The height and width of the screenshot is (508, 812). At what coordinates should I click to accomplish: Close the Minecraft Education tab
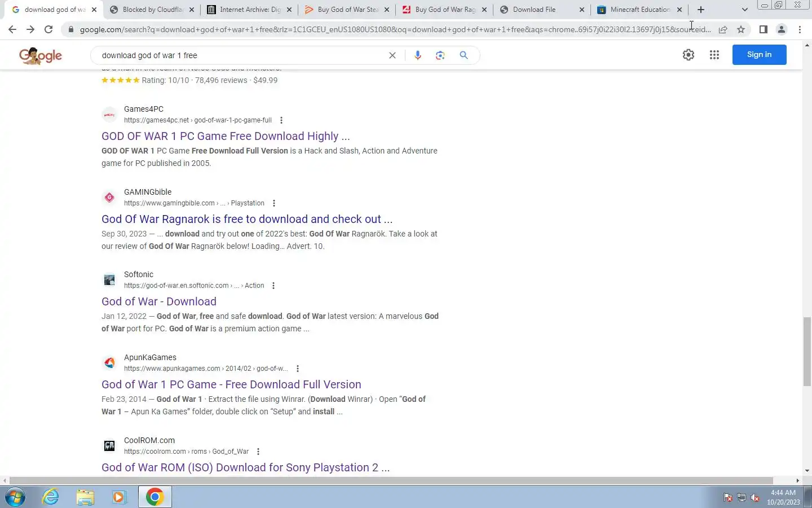[679, 10]
